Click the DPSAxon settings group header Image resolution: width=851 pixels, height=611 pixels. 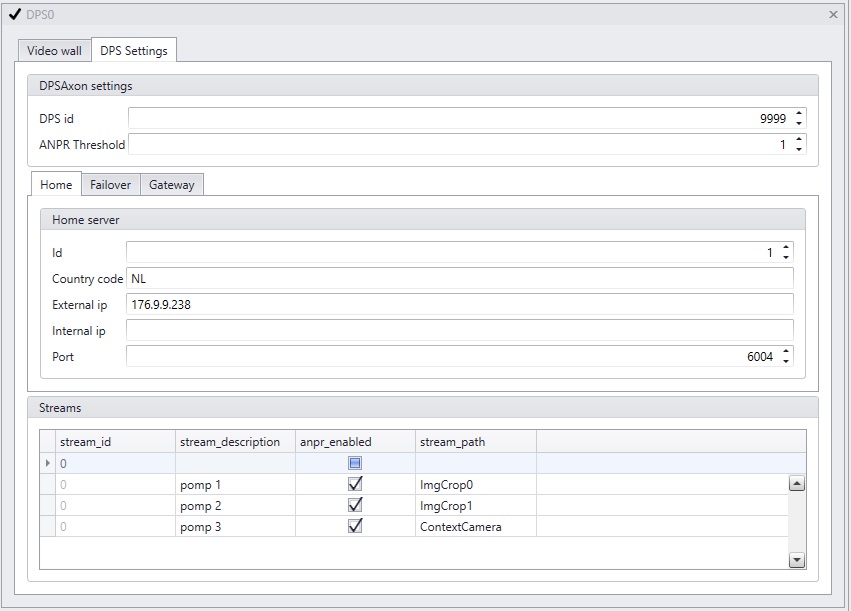click(x=423, y=86)
